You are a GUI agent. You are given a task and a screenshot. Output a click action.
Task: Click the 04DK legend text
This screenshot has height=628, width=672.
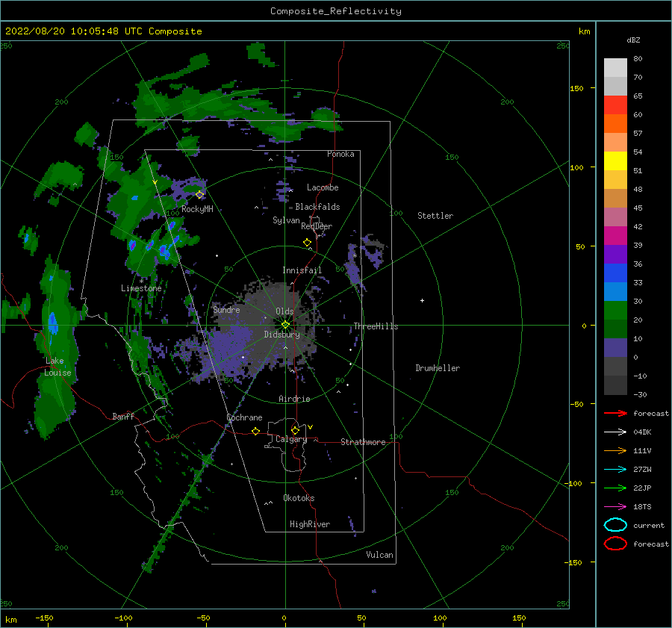642,432
